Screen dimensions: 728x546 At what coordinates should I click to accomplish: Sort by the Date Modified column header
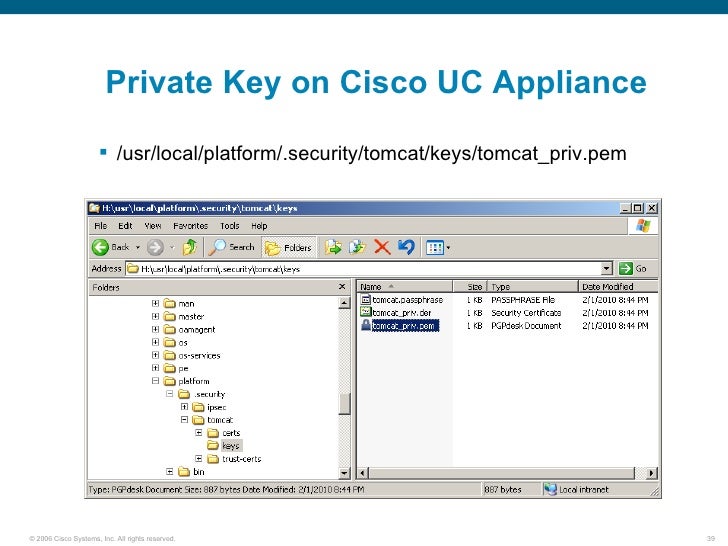618,287
